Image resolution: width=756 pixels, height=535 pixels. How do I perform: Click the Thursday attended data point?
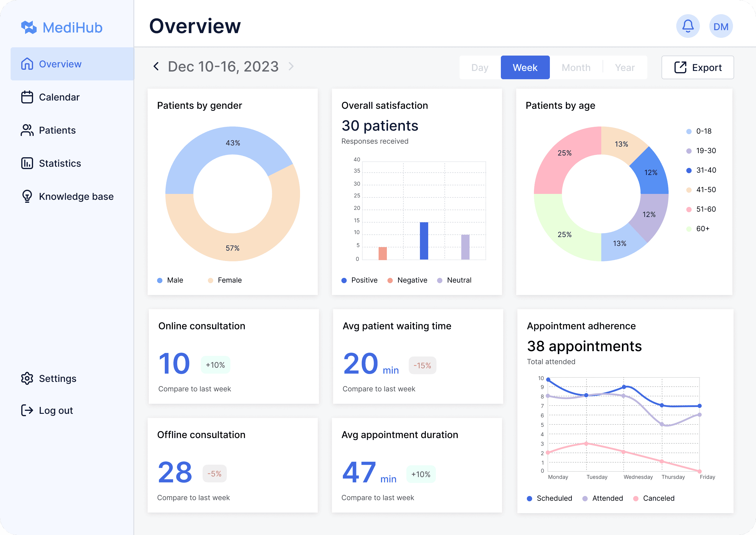[662, 424]
